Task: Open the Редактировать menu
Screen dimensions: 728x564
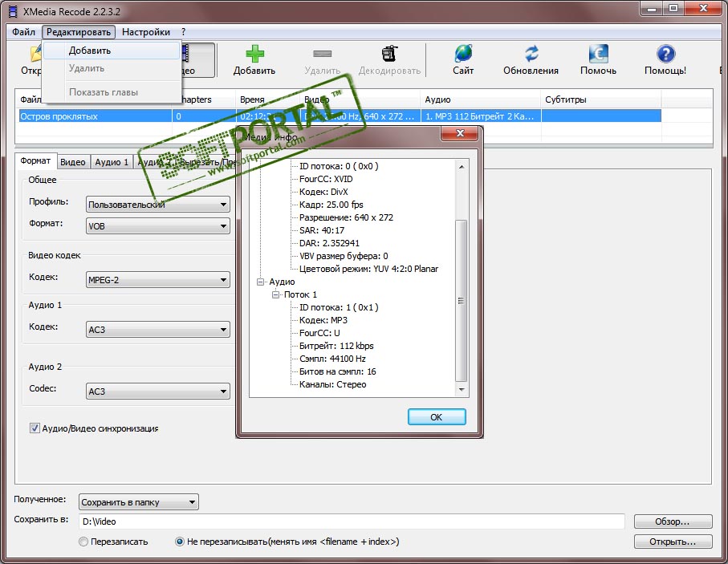Action: click(79, 32)
